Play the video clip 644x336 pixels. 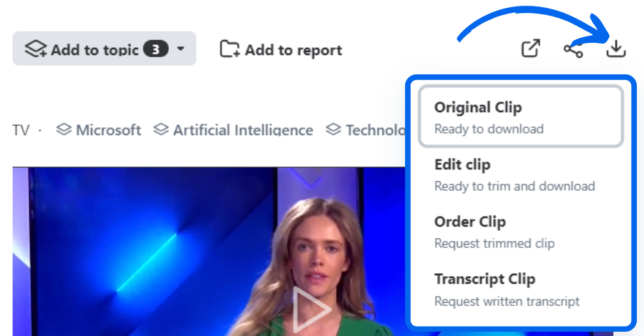click(311, 309)
